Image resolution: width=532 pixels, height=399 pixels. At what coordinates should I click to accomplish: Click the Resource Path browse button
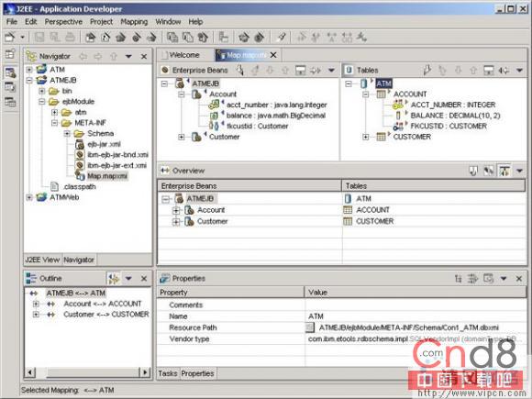[309, 327]
